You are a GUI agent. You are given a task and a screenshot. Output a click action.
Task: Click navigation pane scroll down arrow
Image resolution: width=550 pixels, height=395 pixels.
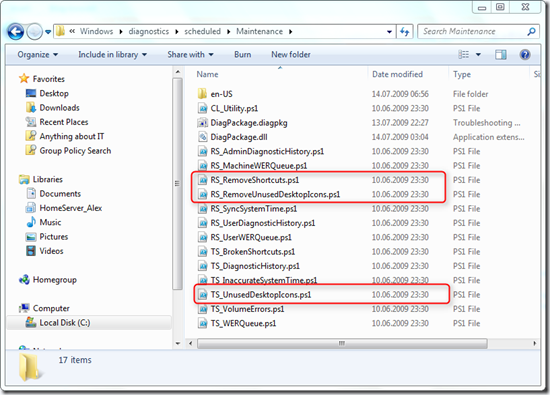click(x=178, y=343)
